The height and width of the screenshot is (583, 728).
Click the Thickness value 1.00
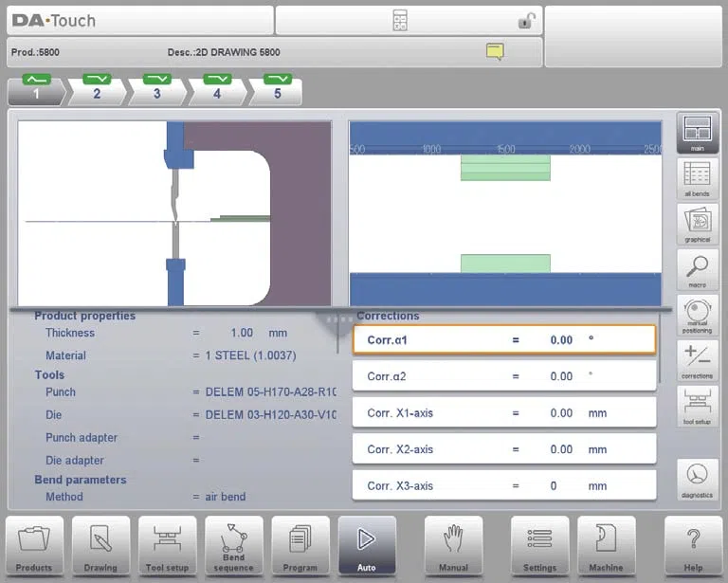(x=242, y=333)
